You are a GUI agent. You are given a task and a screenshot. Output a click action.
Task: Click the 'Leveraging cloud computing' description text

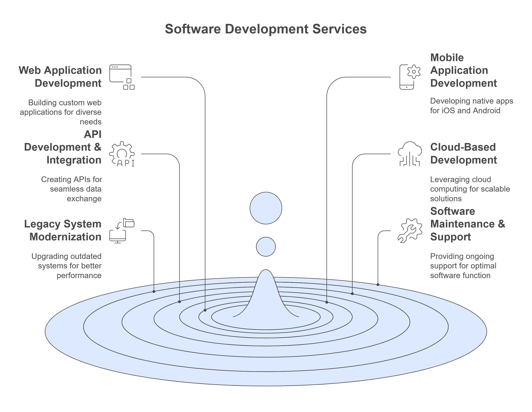470,189
